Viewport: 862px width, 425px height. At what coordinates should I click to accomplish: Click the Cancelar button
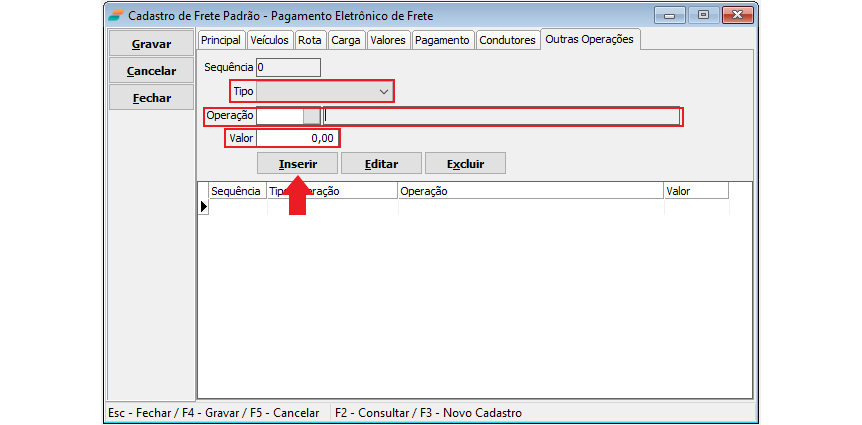point(151,71)
